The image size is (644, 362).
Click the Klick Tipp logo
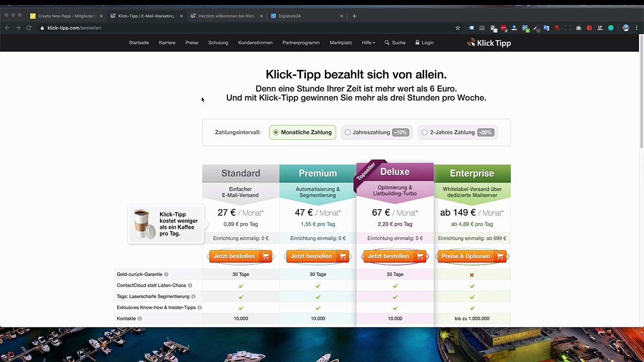point(489,43)
